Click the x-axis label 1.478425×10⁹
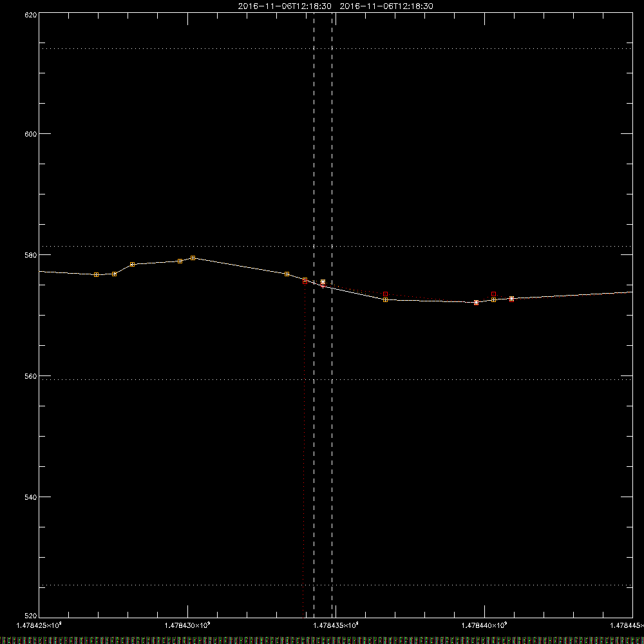 click(39, 625)
